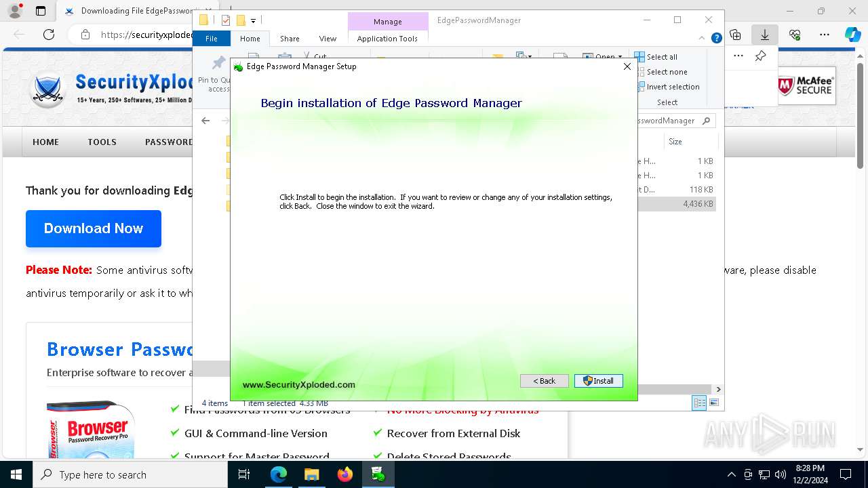Click Select none in Explorer ribbon
This screenshot has height=488, width=868.
660,72
